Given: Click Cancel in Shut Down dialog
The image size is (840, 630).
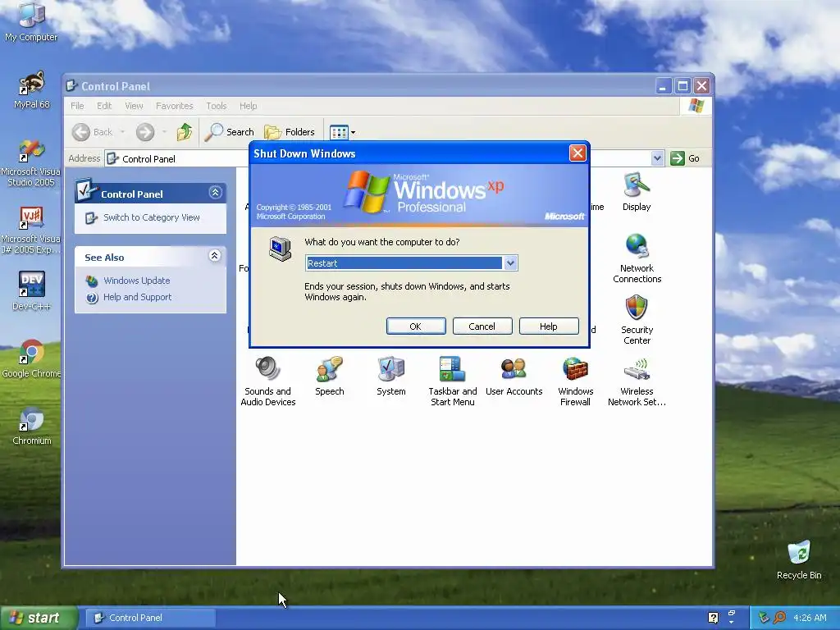Looking at the screenshot, I should (482, 326).
